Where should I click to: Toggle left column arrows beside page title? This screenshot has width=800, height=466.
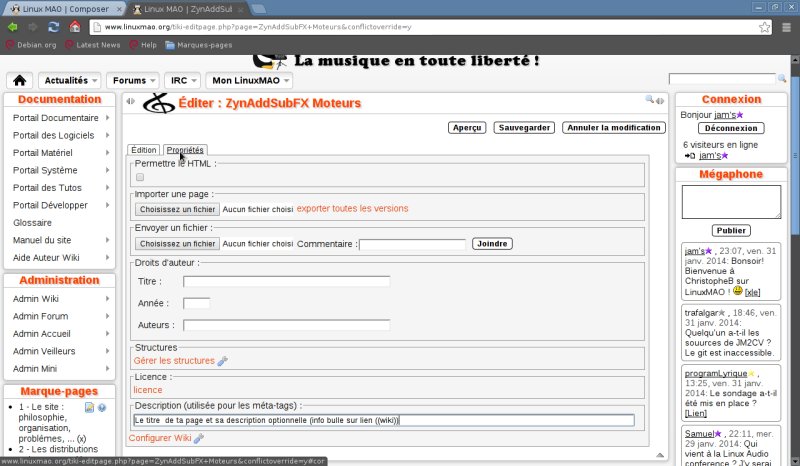(131, 101)
